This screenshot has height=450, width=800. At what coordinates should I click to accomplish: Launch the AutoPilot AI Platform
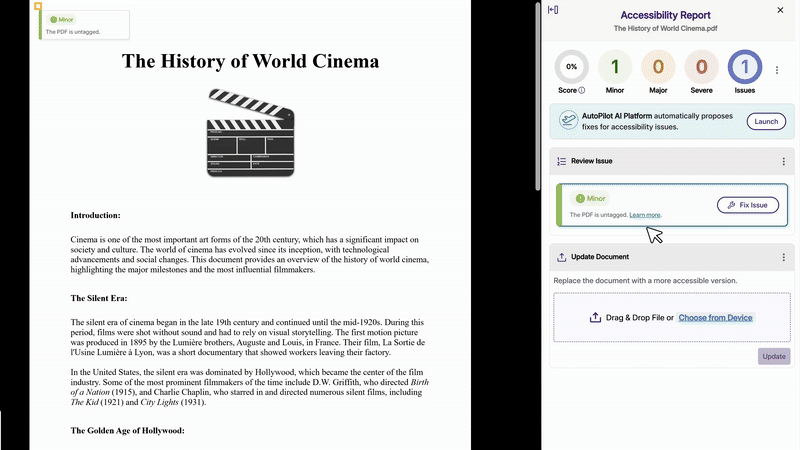click(766, 121)
